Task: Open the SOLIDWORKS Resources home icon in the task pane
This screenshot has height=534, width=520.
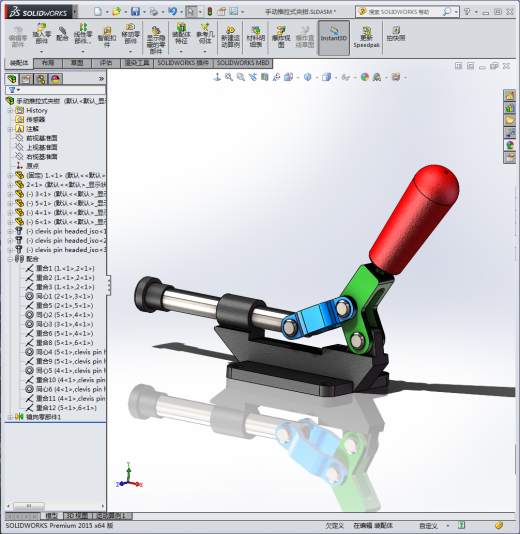Action: tap(509, 96)
